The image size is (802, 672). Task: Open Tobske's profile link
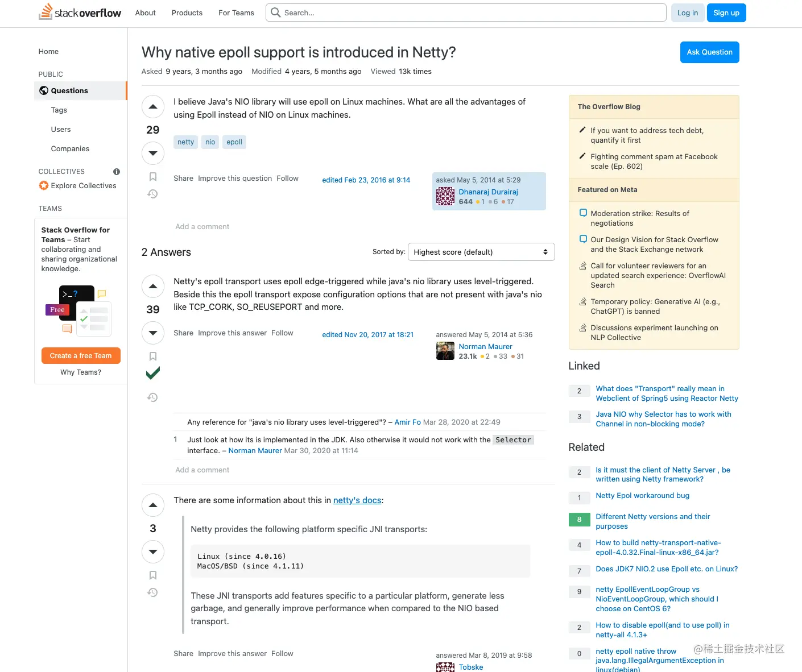(x=471, y=667)
